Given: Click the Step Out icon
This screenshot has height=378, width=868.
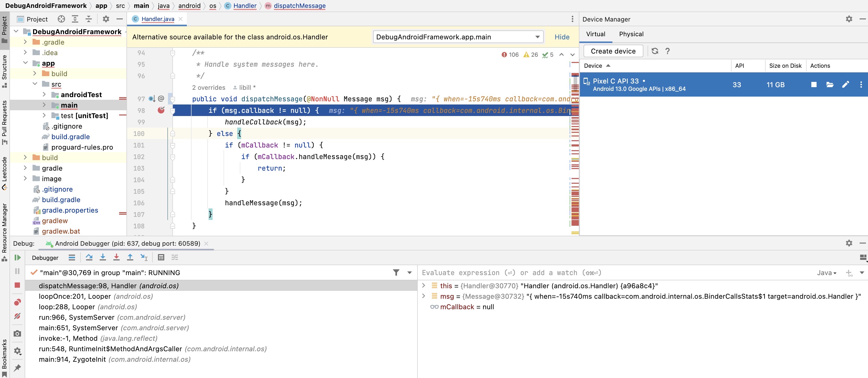Looking at the screenshot, I should click(x=130, y=258).
